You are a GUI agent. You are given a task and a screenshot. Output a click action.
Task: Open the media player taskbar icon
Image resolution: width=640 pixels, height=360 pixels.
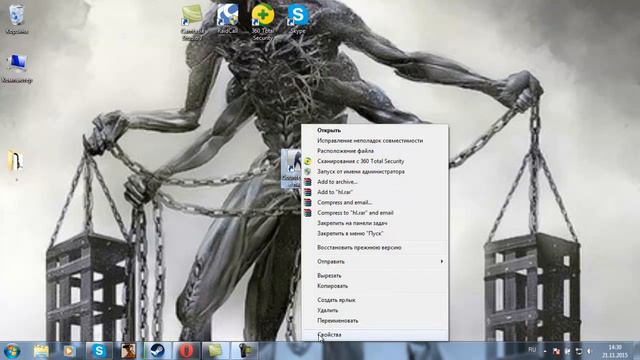coord(69,351)
